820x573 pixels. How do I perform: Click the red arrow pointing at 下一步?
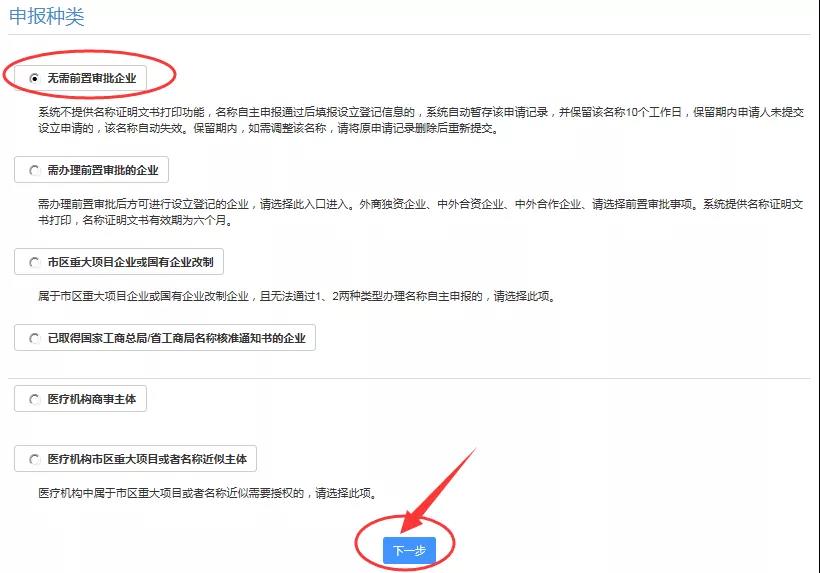437,489
